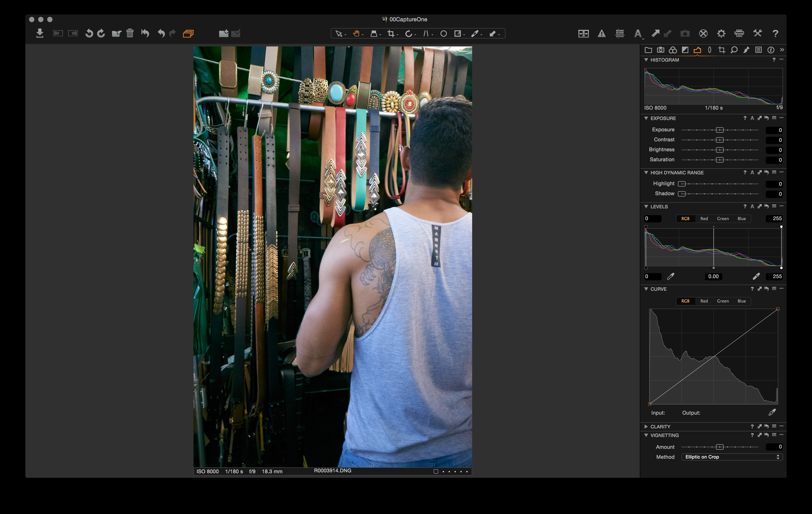Switch Curve channel to Blue

pos(742,301)
